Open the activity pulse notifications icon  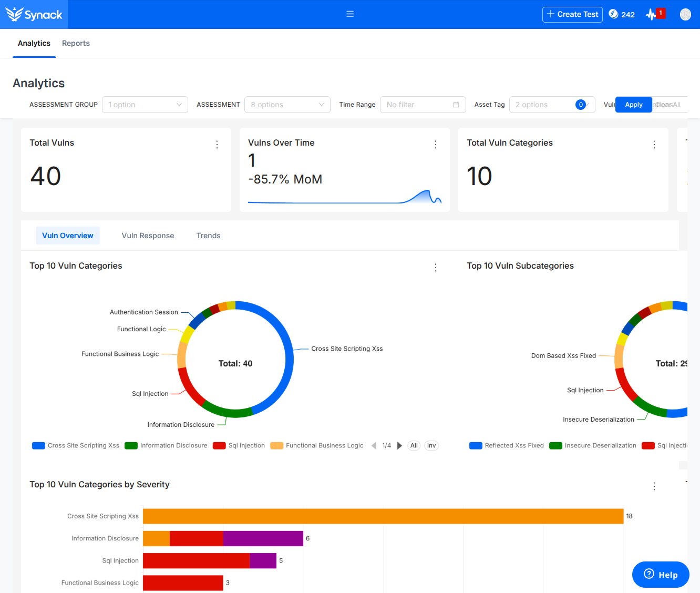651,14
